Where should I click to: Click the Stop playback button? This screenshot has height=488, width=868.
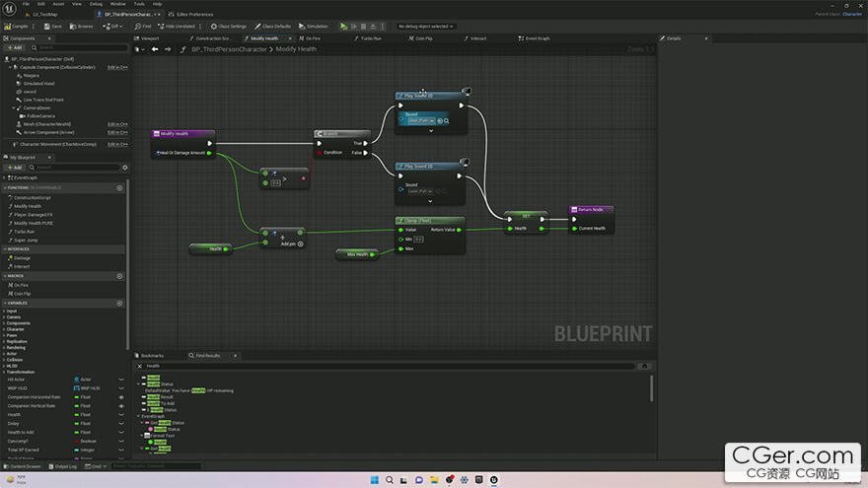tap(363, 26)
